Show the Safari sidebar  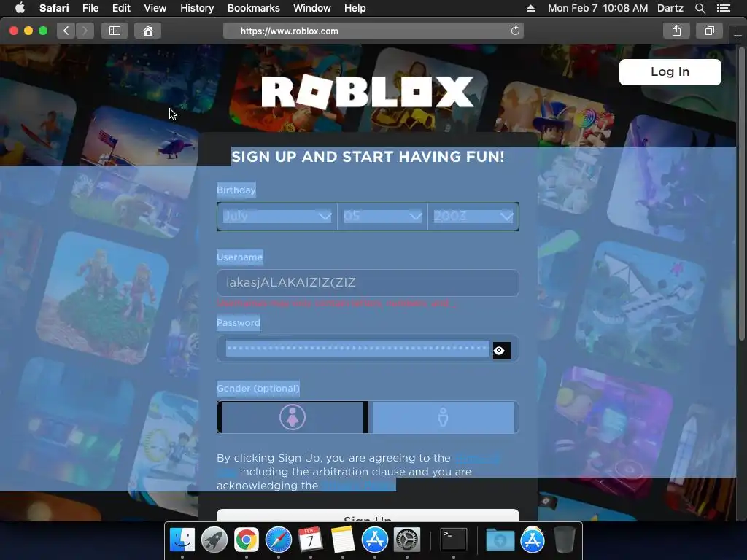[115, 31]
